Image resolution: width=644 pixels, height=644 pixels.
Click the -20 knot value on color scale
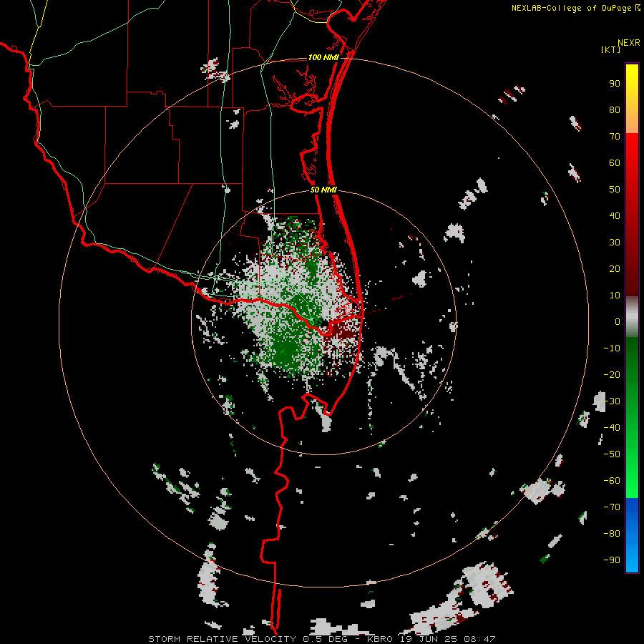(x=612, y=375)
